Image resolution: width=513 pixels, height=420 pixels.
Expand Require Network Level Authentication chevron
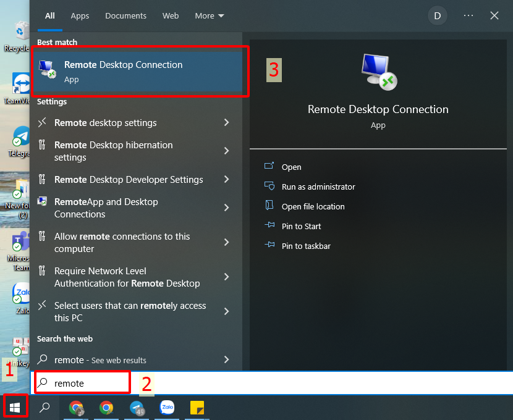tap(226, 277)
